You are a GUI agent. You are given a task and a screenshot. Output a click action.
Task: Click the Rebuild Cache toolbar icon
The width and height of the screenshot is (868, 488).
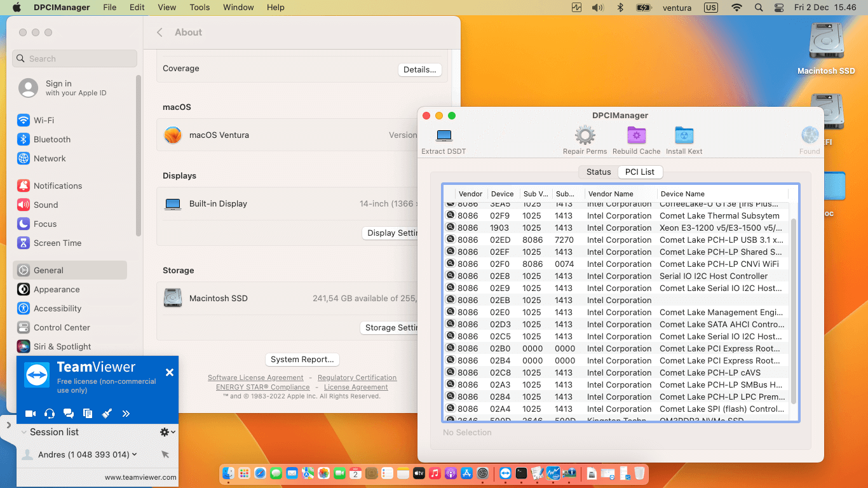tap(636, 135)
